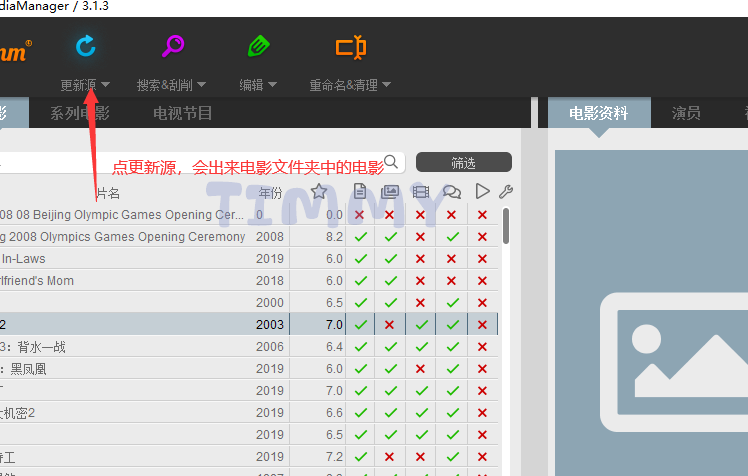Image resolution: width=748 pixels, height=476 pixels.
Task: Select the In-Laws movie row
Action: click(x=249, y=259)
